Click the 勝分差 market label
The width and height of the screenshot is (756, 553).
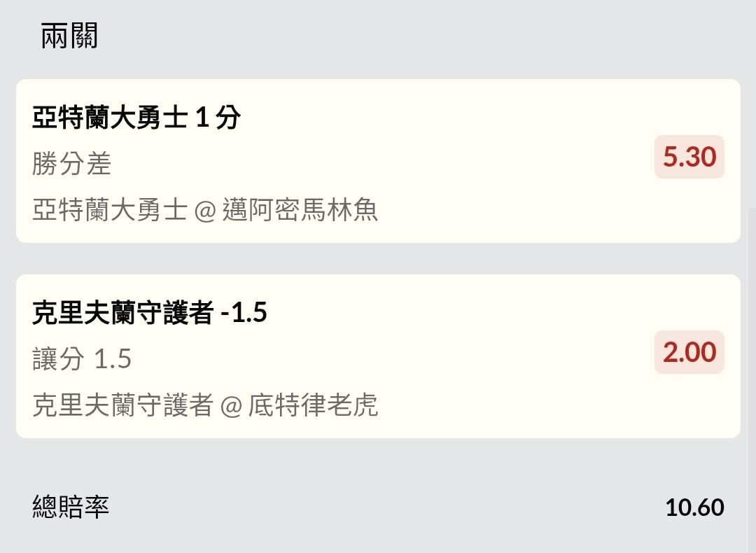click(x=72, y=163)
